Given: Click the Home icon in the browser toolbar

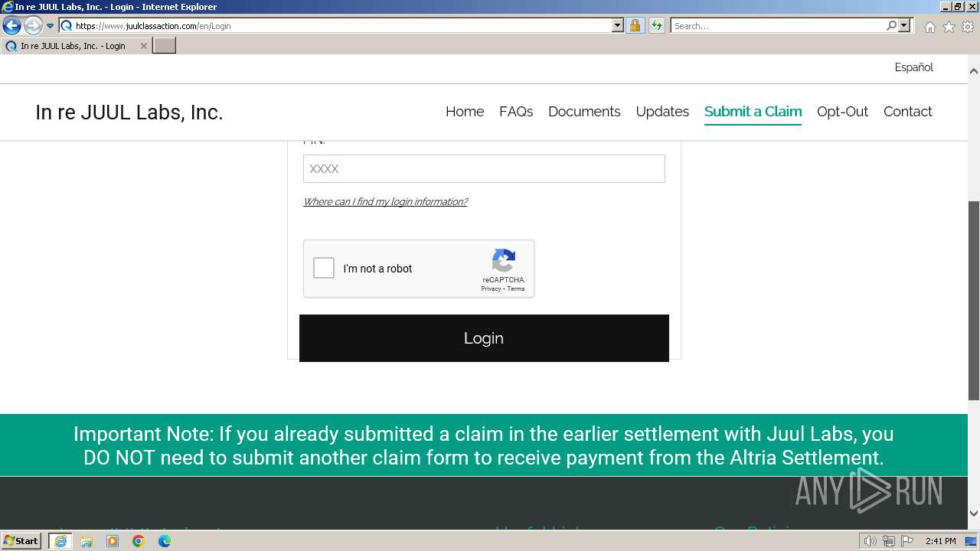Looking at the screenshot, I should point(929,27).
